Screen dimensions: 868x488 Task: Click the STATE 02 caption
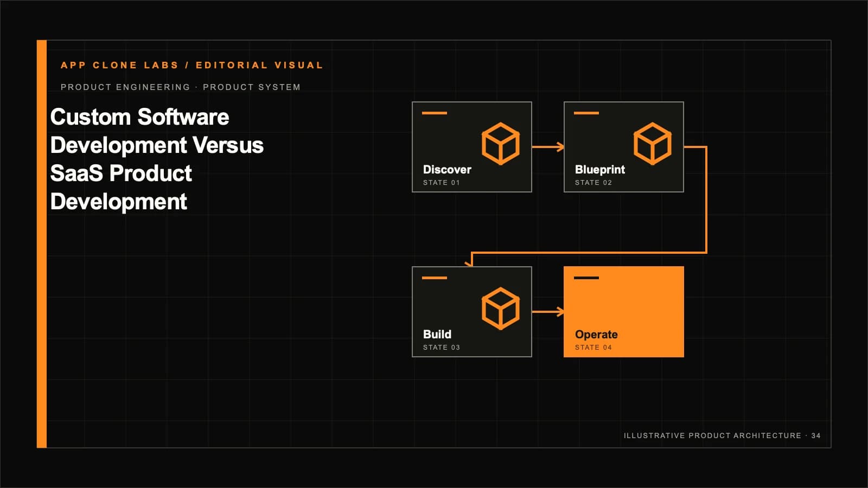point(593,183)
